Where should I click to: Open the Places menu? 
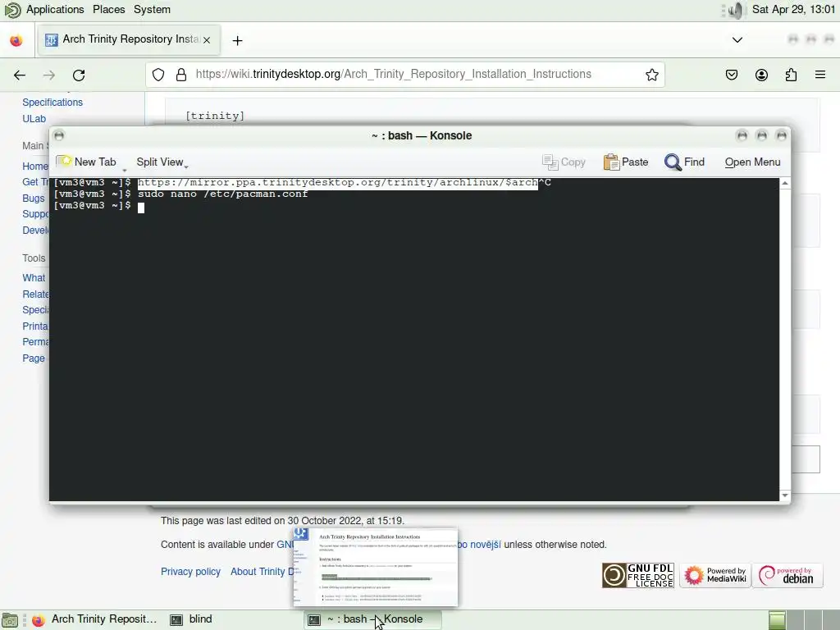[109, 10]
